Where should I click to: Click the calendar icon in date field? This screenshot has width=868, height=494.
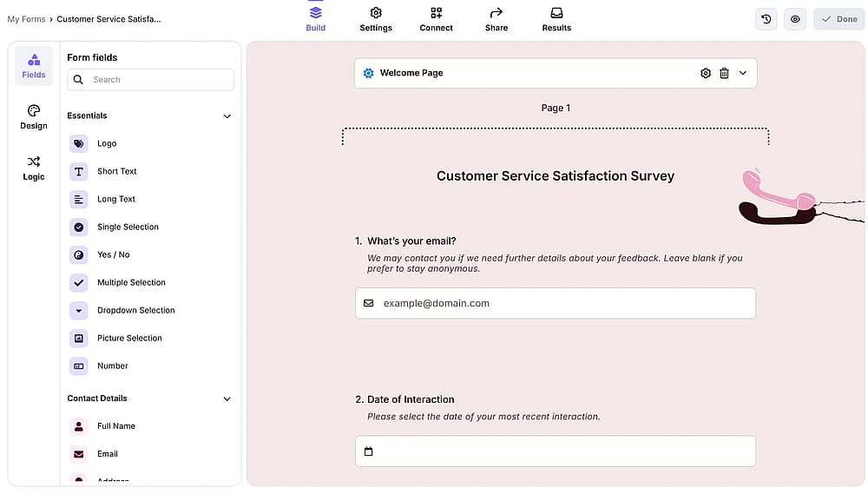369,451
